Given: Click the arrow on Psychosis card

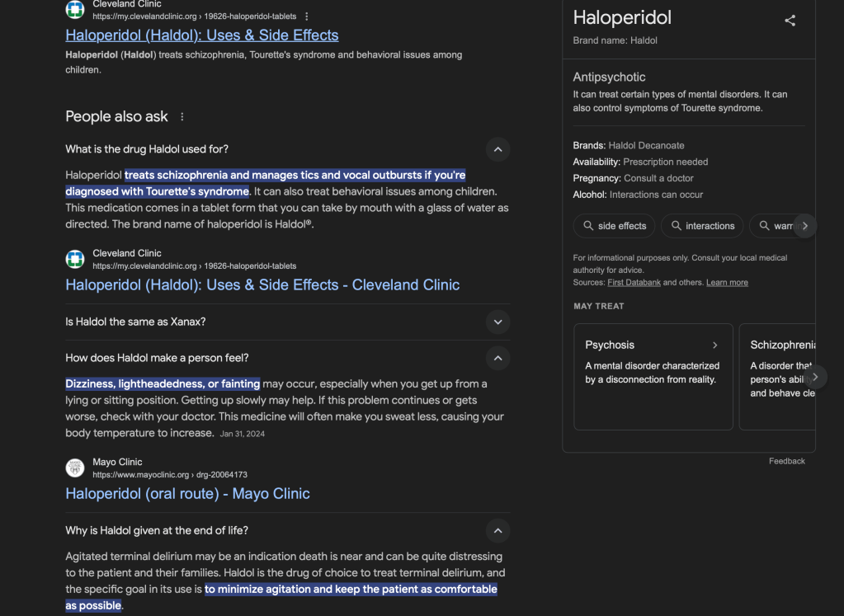Looking at the screenshot, I should [x=714, y=346].
